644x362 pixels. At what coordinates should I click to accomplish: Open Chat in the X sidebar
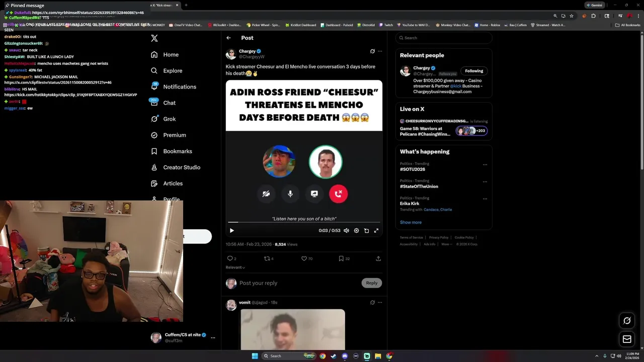pyautogui.click(x=163, y=103)
